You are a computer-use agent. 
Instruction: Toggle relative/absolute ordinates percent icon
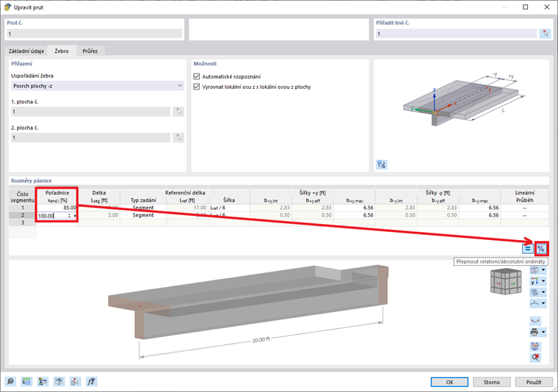tap(541, 249)
